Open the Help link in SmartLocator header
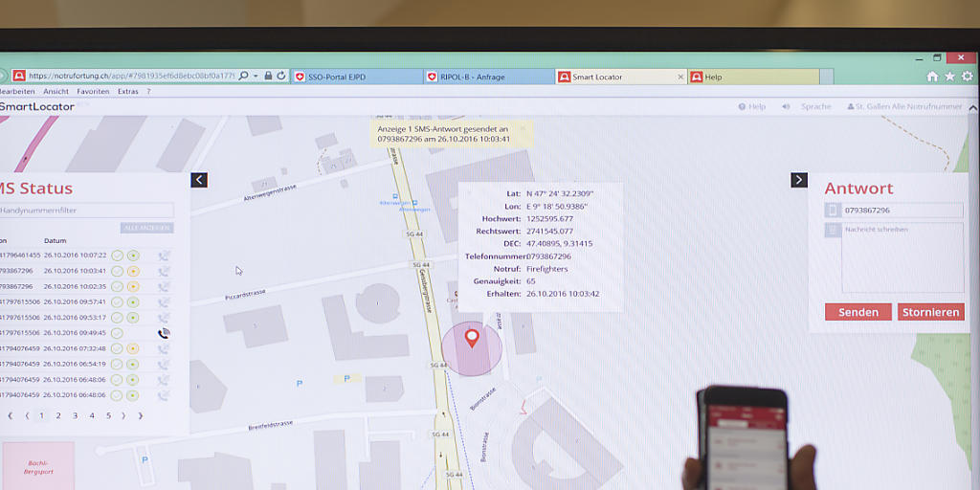The image size is (980, 490). 752,106
